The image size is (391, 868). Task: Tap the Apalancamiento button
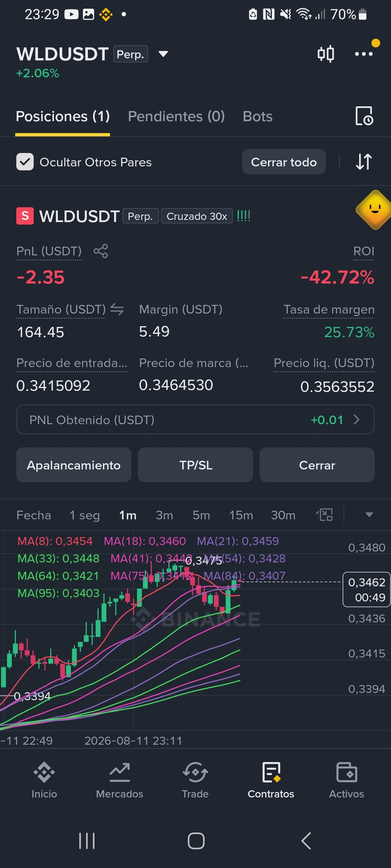click(x=74, y=465)
